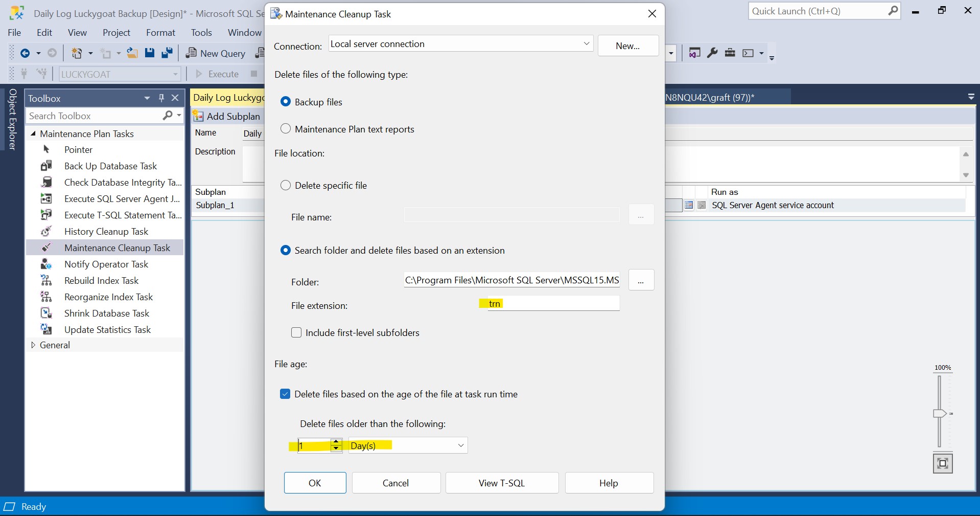Select the Notify Operator Task icon
The image size is (980, 516).
pos(46,264)
